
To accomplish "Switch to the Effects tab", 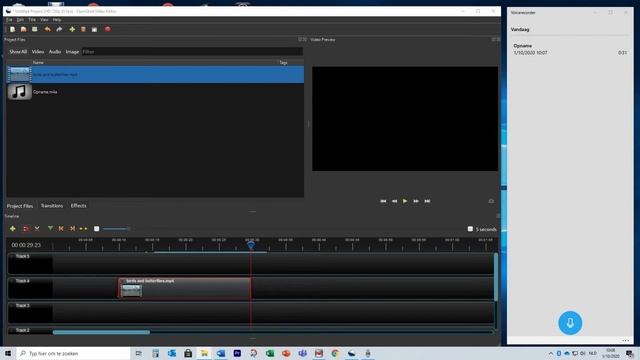I will pos(78,206).
